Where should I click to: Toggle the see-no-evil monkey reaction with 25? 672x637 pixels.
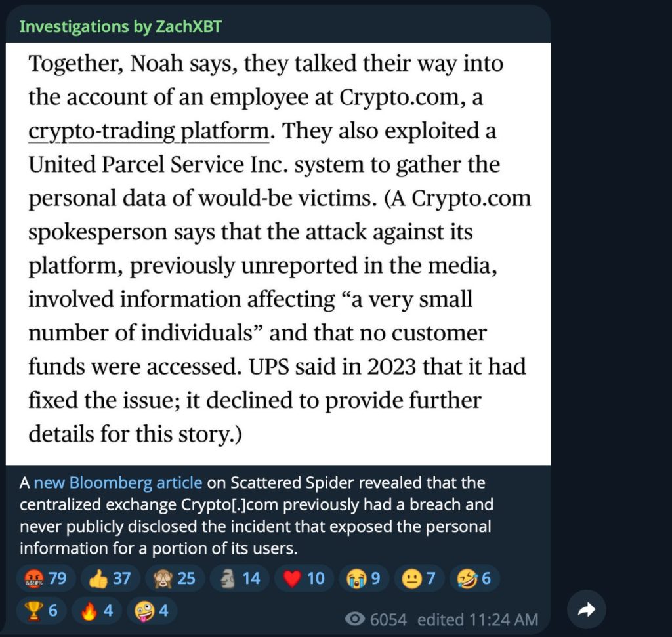pyautogui.click(x=174, y=578)
